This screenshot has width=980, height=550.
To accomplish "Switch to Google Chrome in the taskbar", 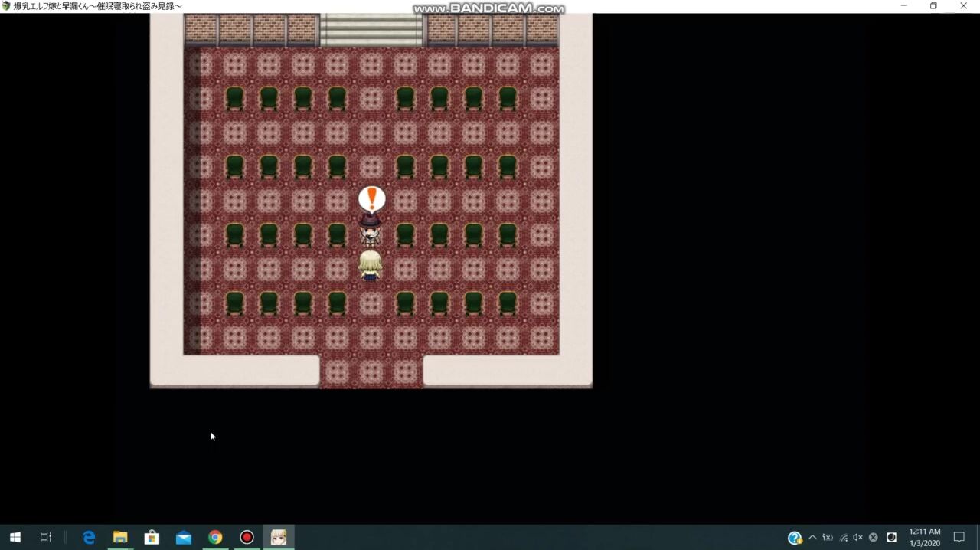I will click(x=215, y=537).
